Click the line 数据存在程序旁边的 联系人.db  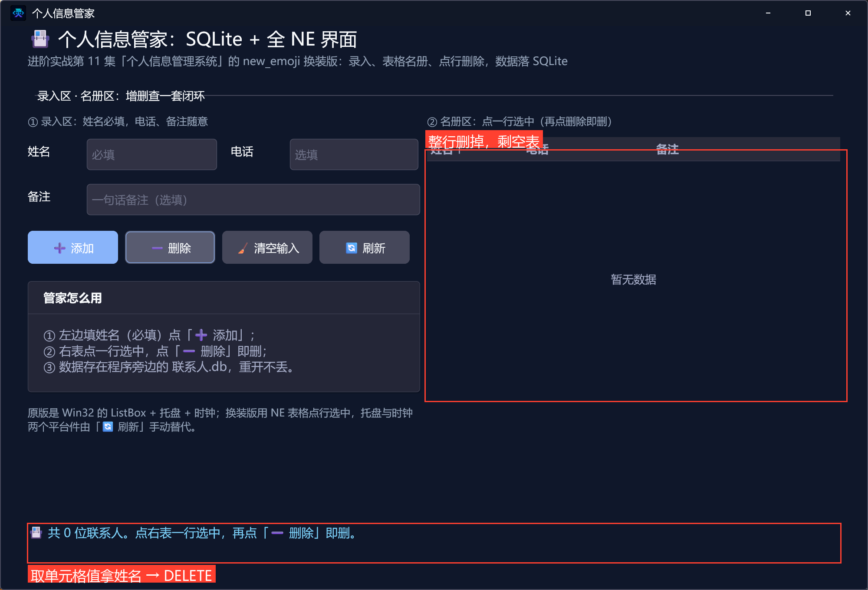(x=169, y=367)
